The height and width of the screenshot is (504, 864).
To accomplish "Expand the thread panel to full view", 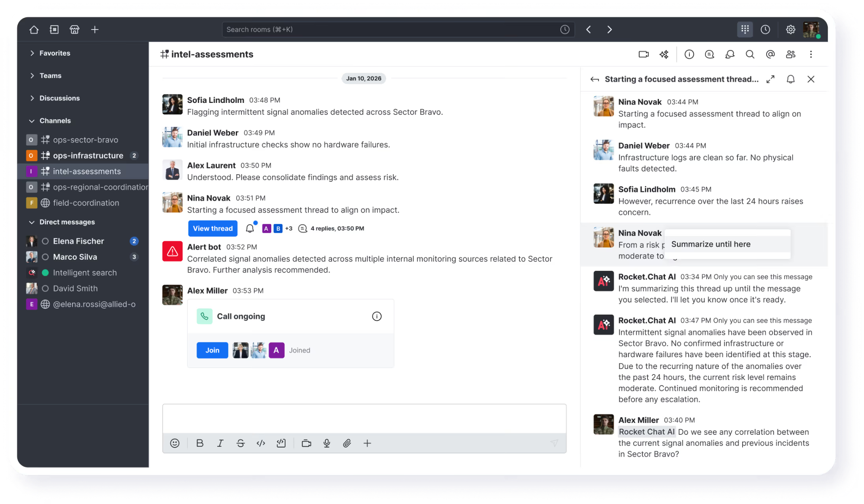I will (x=770, y=79).
